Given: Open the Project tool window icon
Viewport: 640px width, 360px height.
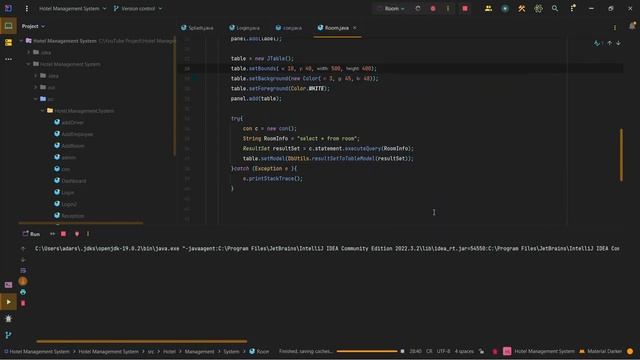Looking at the screenshot, I should [9, 26].
